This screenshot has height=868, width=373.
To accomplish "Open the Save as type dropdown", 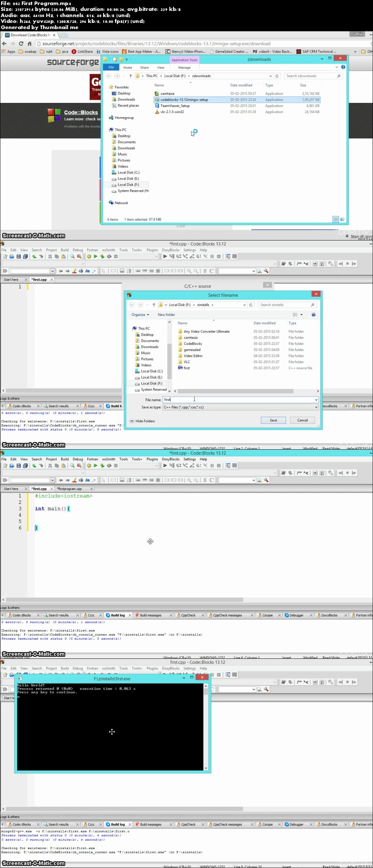I will click(x=316, y=407).
